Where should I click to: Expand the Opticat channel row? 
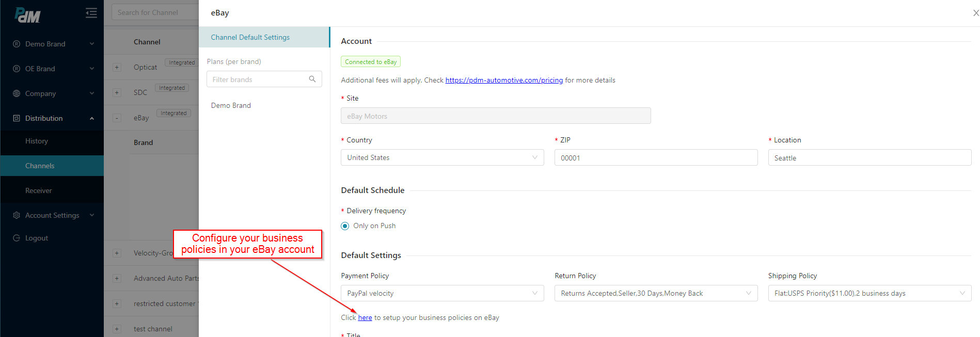point(117,67)
